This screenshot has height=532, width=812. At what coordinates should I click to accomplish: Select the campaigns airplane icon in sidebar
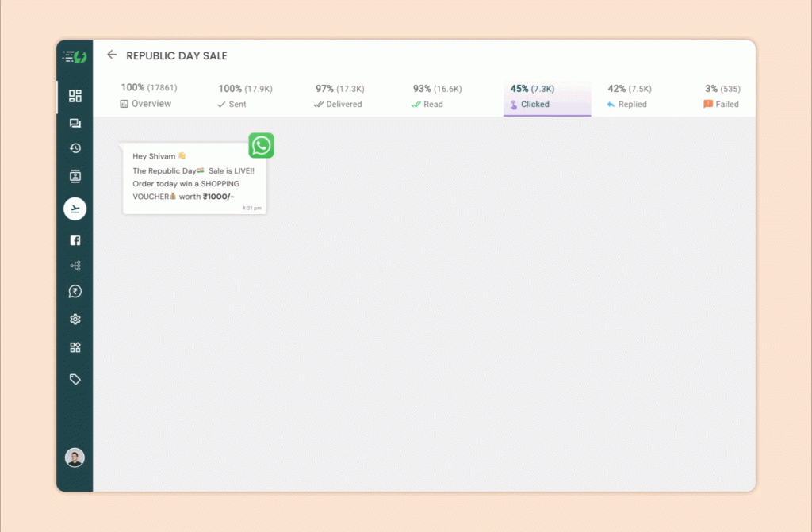[x=75, y=209]
